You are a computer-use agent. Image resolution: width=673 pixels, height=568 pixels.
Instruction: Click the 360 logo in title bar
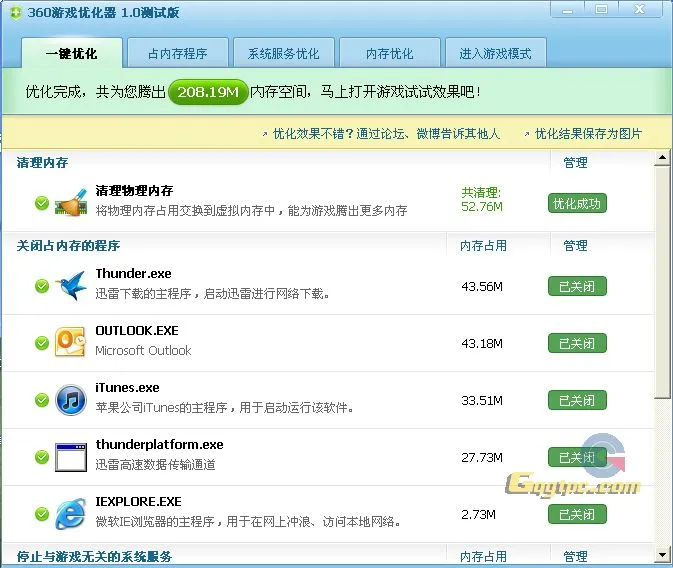click(x=14, y=10)
